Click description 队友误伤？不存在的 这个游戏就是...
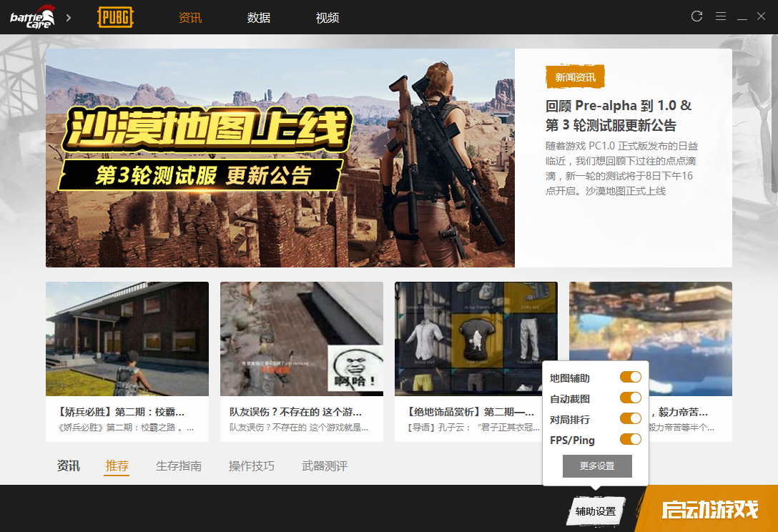 [299, 428]
